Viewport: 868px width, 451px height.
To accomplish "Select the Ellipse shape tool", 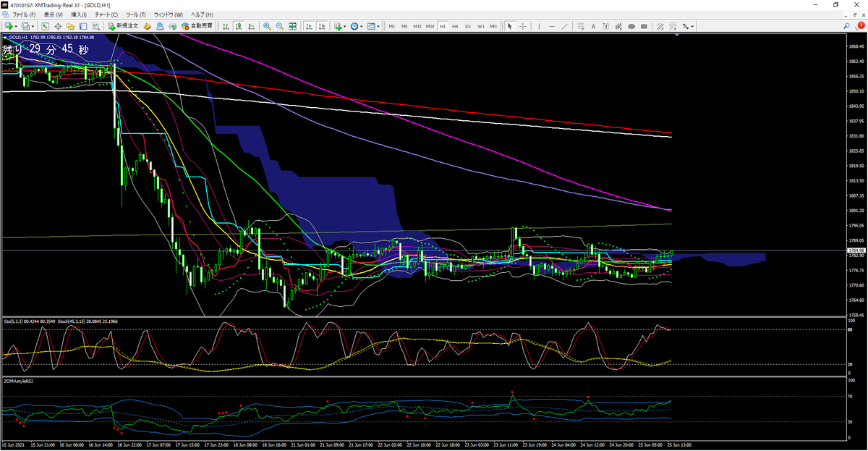I will pyautogui.click(x=631, y=26).
